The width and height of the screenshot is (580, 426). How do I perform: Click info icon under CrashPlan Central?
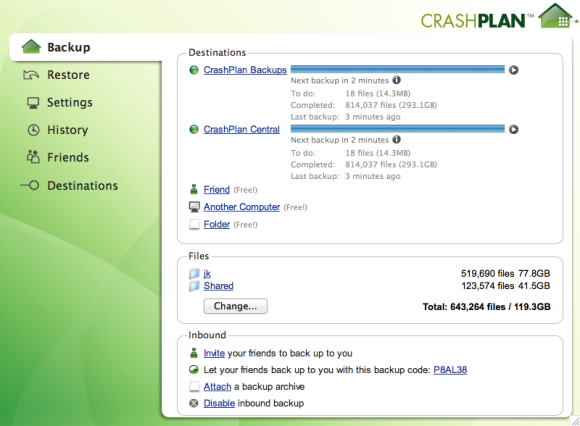pyautogui.click(x=397, y=139)
